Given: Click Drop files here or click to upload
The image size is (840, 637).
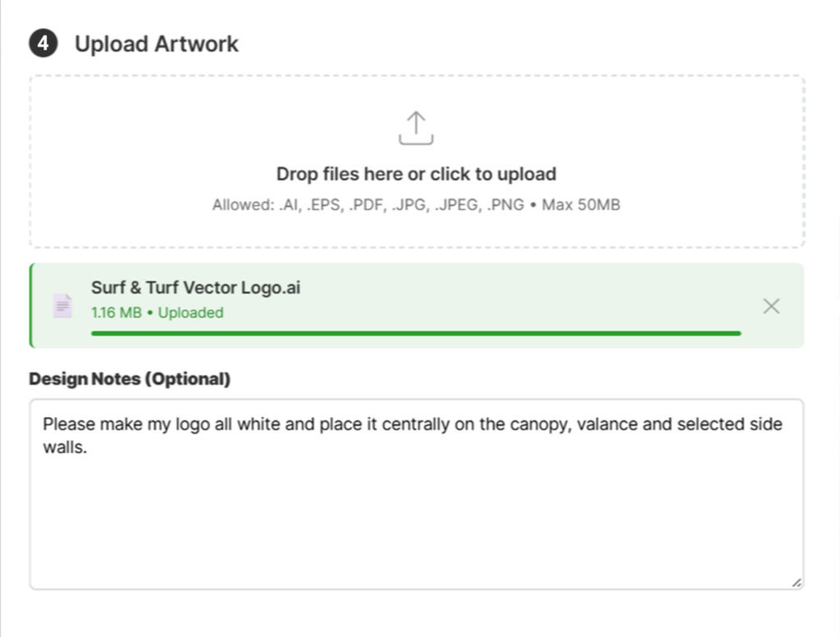Looking at the screenshot, I should pos(416,173).
